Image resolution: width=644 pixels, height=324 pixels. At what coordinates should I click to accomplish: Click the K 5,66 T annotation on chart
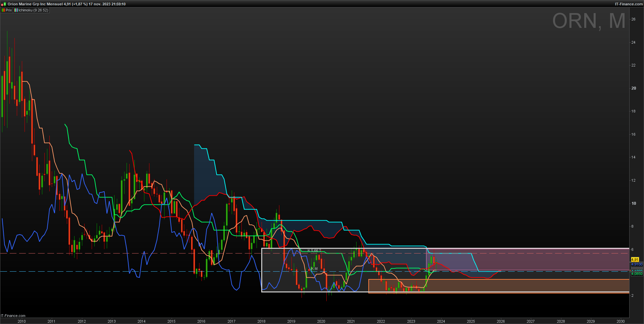314,250
